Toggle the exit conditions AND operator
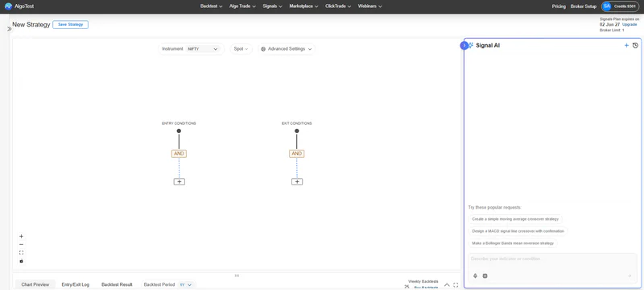Image resolution: width=644 pixels, height=290 pixels. [296, 154]
